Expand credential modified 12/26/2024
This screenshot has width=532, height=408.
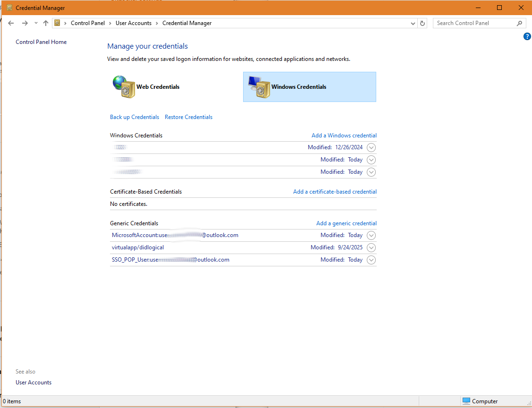pyautogui.click(x=371, y=148)
